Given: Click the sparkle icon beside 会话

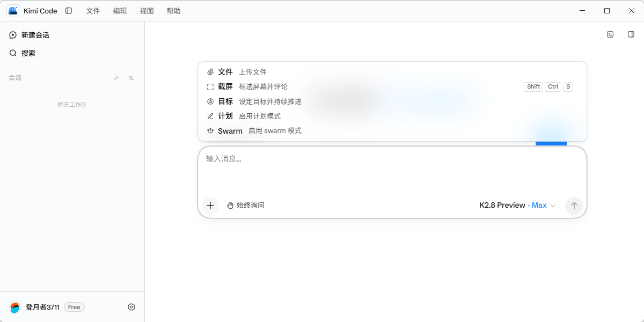Looking at the screenshot, I should click(116, 78).
